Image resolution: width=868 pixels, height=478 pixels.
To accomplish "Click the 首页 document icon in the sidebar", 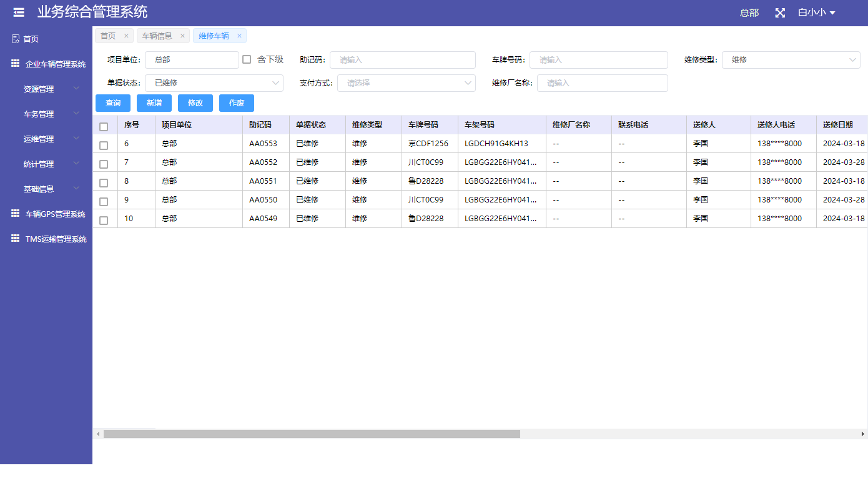I will pos(16,39).
